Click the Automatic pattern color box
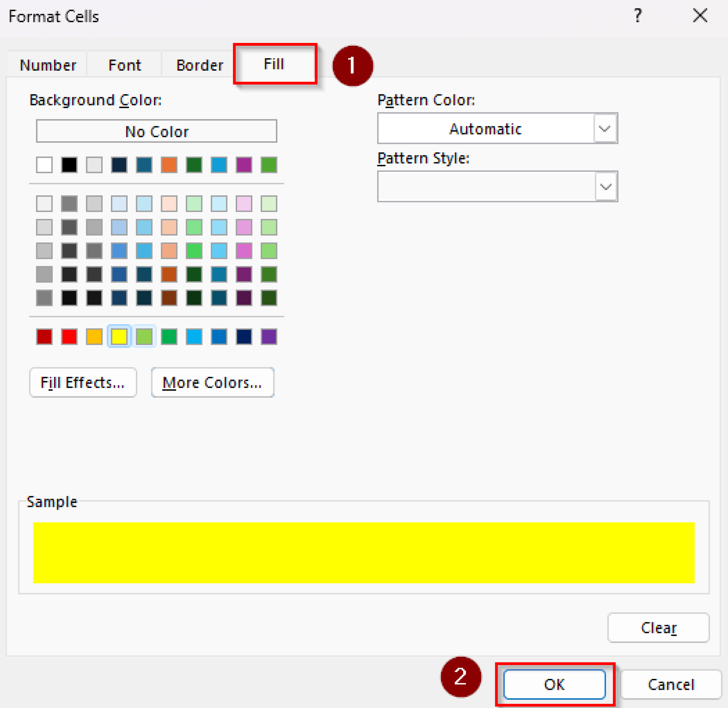This screenshot has height=708, width=728. (486, 129)
